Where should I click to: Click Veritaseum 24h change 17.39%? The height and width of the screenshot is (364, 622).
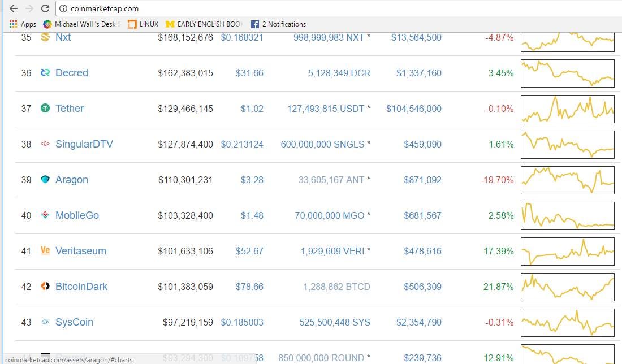pos(499,252)
